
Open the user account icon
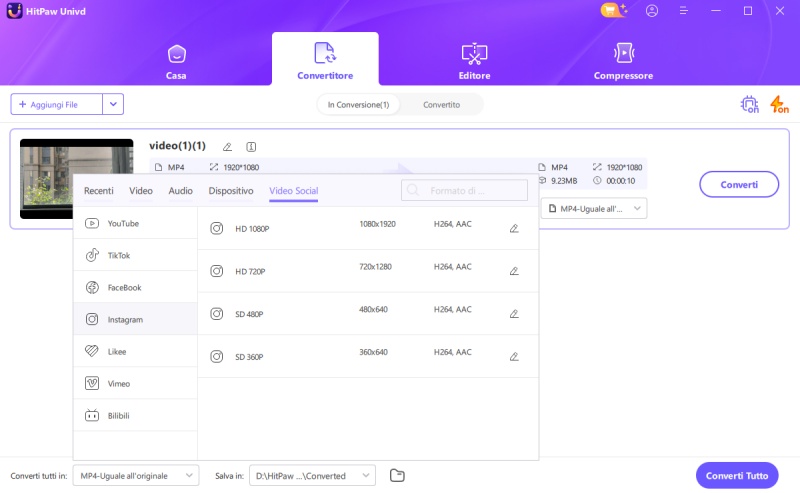click(x=652, y=11)
